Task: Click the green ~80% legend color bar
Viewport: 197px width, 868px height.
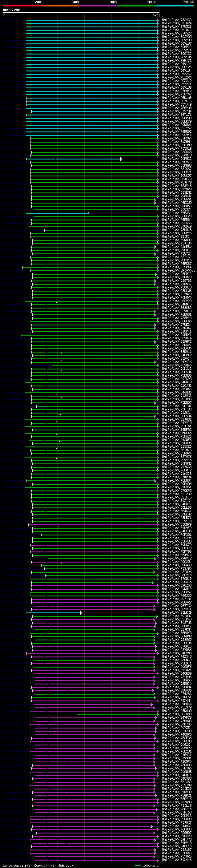Action: click(136, 6)
